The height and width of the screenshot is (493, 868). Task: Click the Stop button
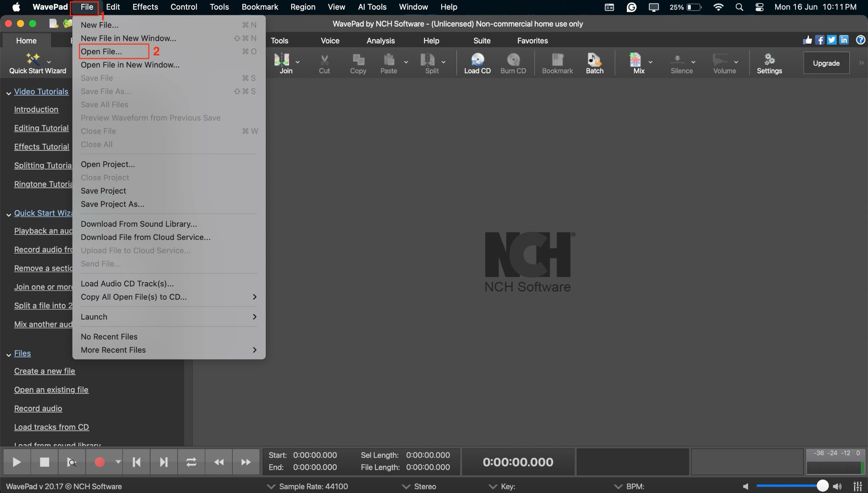point(44,462)
